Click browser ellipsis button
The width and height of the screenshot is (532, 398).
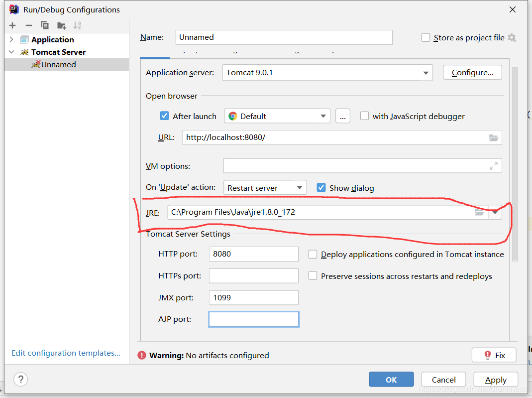click(x=343, y=116)
